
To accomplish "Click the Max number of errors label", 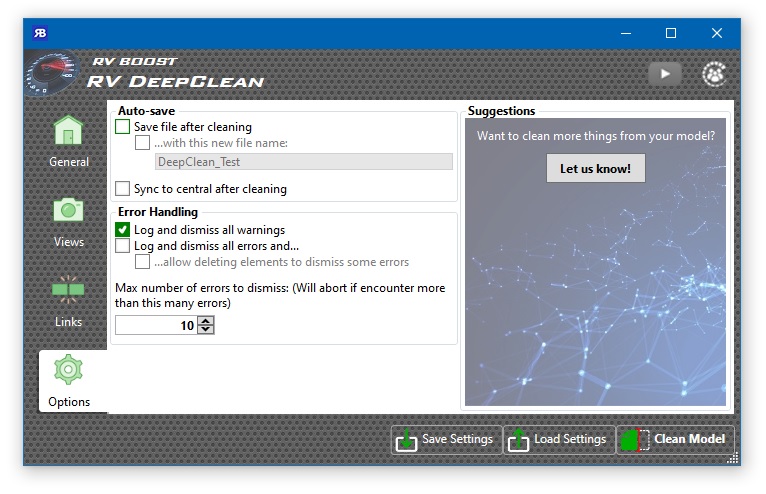I will (x=280, y=295).
